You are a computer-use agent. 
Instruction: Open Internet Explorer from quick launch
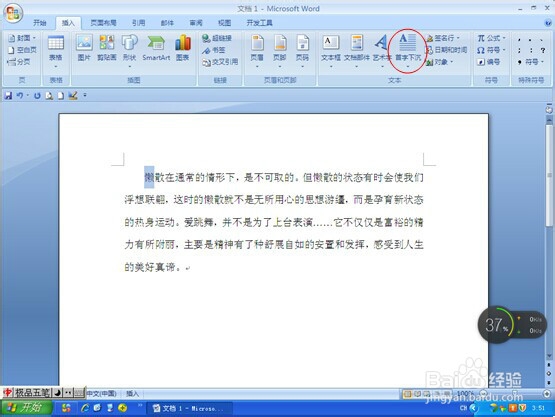click(85, 408)
